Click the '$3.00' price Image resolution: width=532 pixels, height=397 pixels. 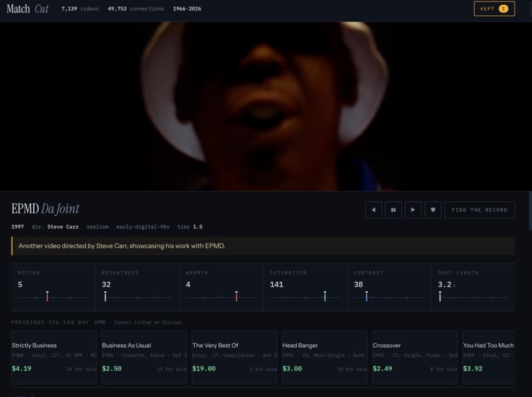click(x=292, y=369)
